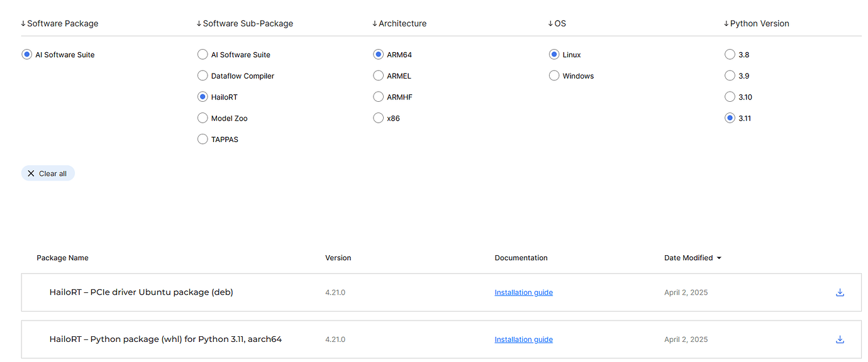Select the Dataflow Compiler sub-package option
868x362 pixels.
click(x=203, y=76)
